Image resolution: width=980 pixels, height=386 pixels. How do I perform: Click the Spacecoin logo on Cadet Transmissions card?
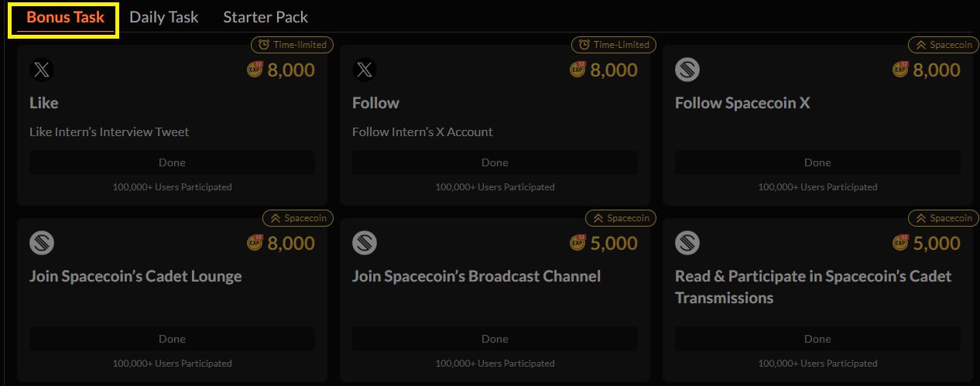(687, 244)
